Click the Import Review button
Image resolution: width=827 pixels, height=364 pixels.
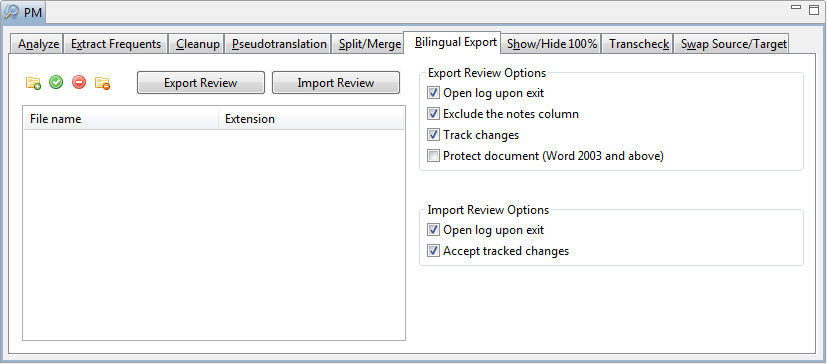(x=336, y=83)
